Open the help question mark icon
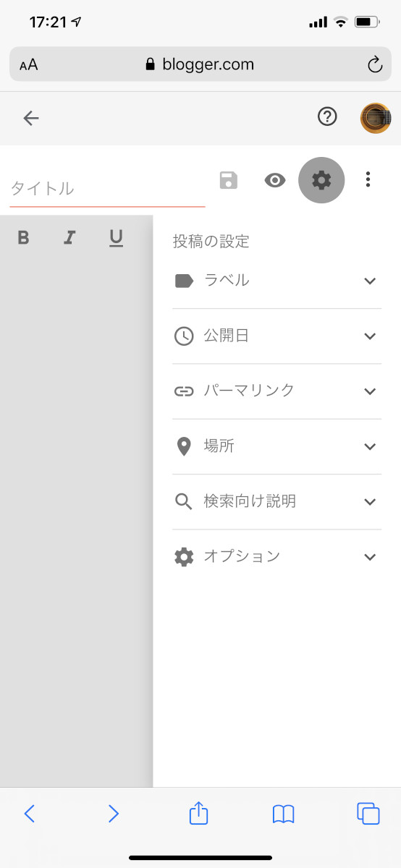 tap(327, 116)
